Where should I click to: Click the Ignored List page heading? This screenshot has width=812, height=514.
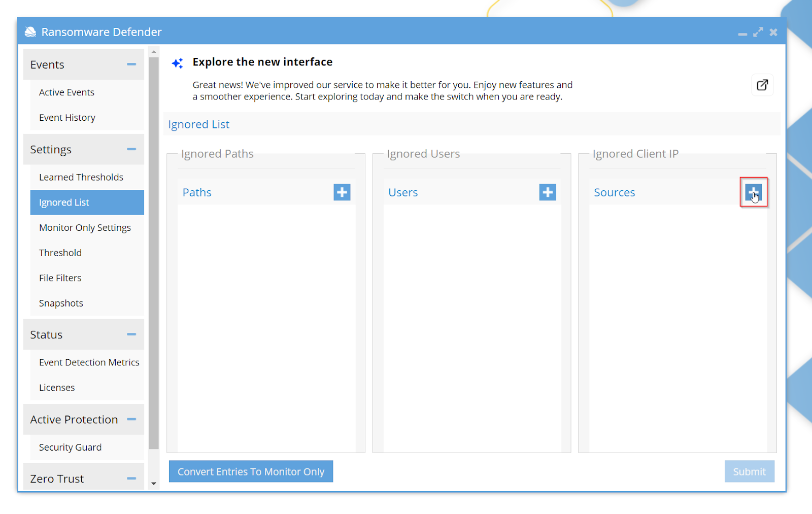pos(199,124)
